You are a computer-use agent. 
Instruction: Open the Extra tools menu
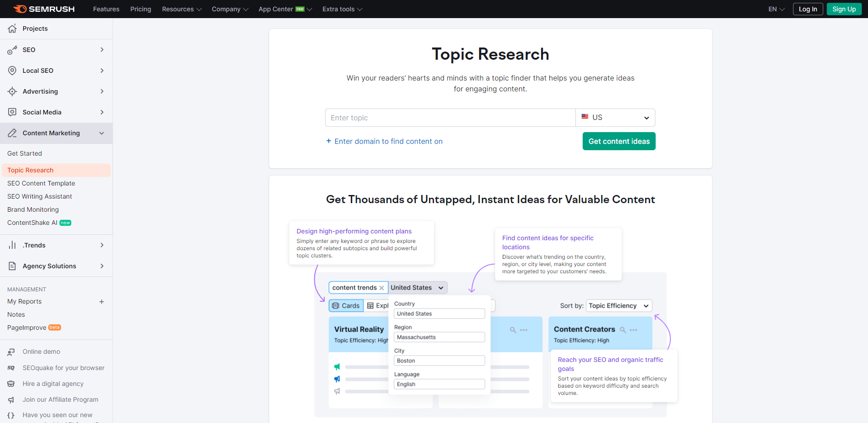pos(342,9)
